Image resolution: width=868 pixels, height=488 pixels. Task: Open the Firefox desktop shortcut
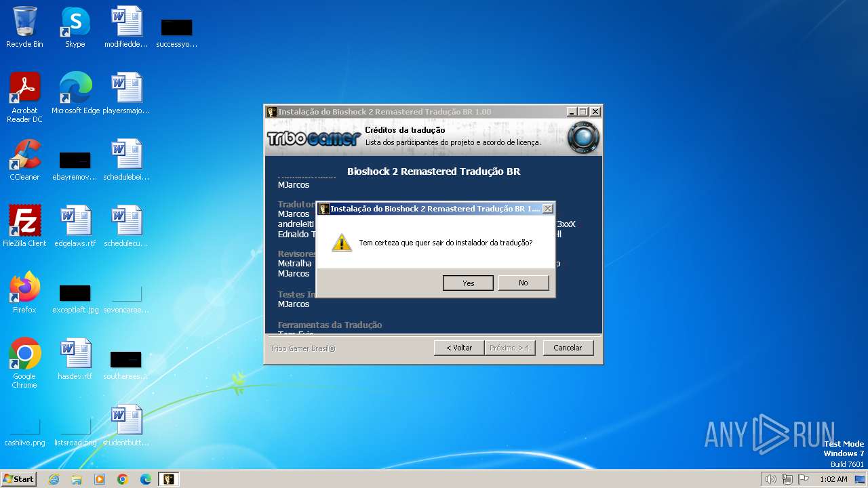pos(24,293)
